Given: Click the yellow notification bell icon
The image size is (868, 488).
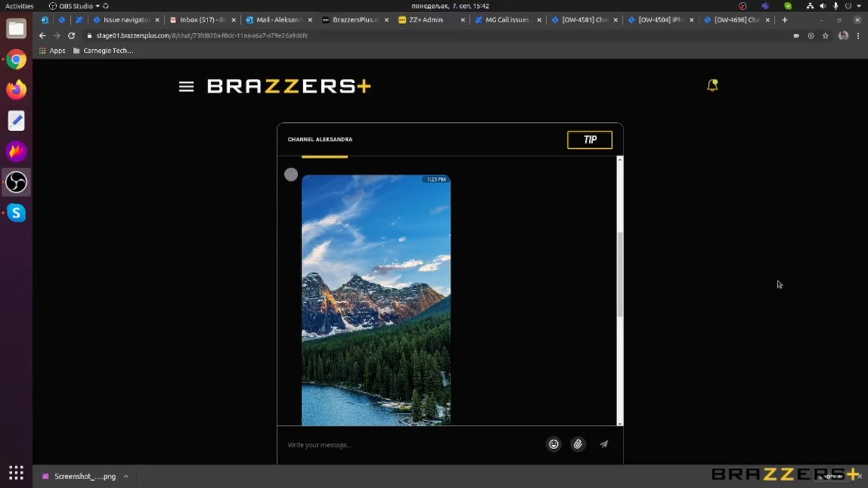Looking at the screenshot, I should [712, 85].
